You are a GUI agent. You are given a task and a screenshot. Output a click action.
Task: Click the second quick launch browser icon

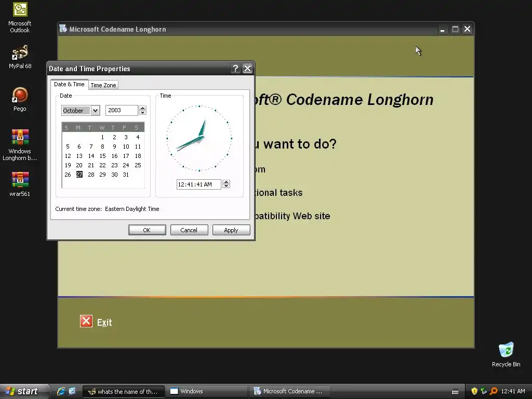point(72,391)
